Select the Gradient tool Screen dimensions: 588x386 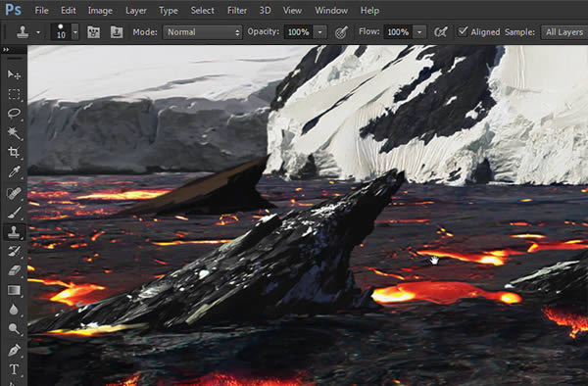tap(14, 290)
